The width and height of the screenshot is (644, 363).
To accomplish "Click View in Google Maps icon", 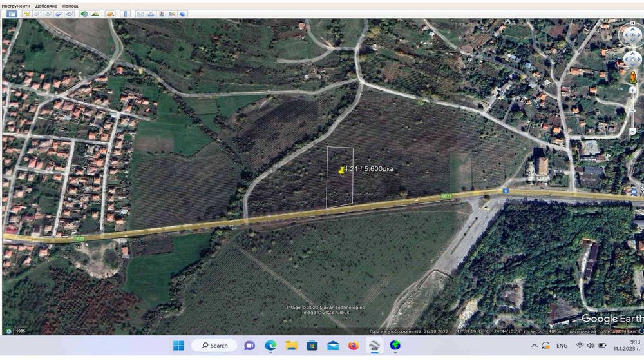I will click(x=172, y=14).
